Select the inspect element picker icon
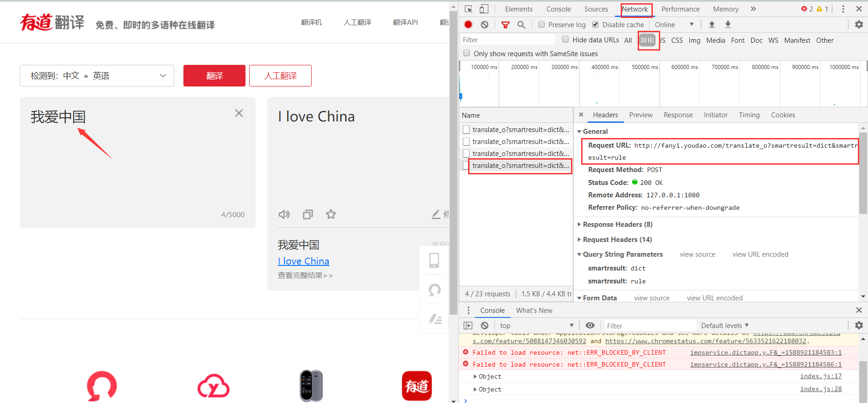The height and width of the screenshot is (403, 868). coord(468,9)
